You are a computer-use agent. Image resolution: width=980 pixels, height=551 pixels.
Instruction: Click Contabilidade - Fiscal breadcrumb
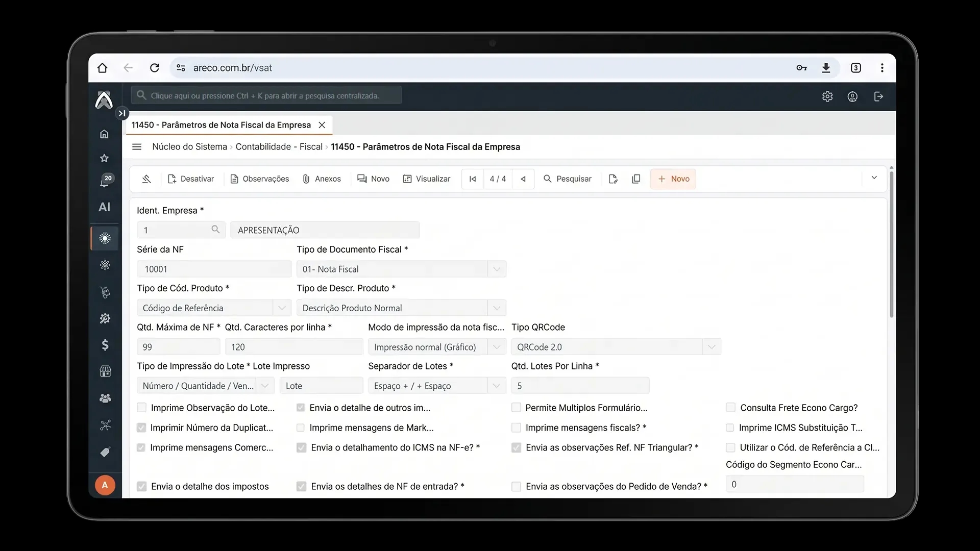279,147
